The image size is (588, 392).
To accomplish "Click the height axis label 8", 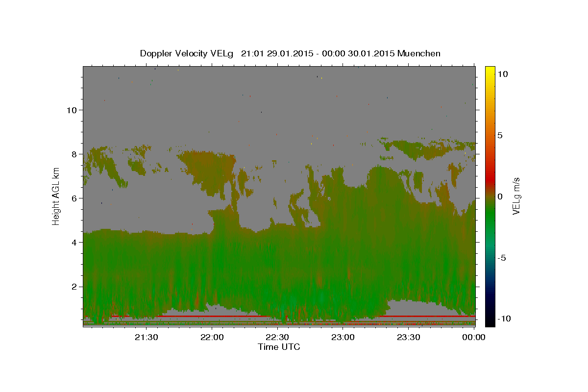I will coord(74,154).
